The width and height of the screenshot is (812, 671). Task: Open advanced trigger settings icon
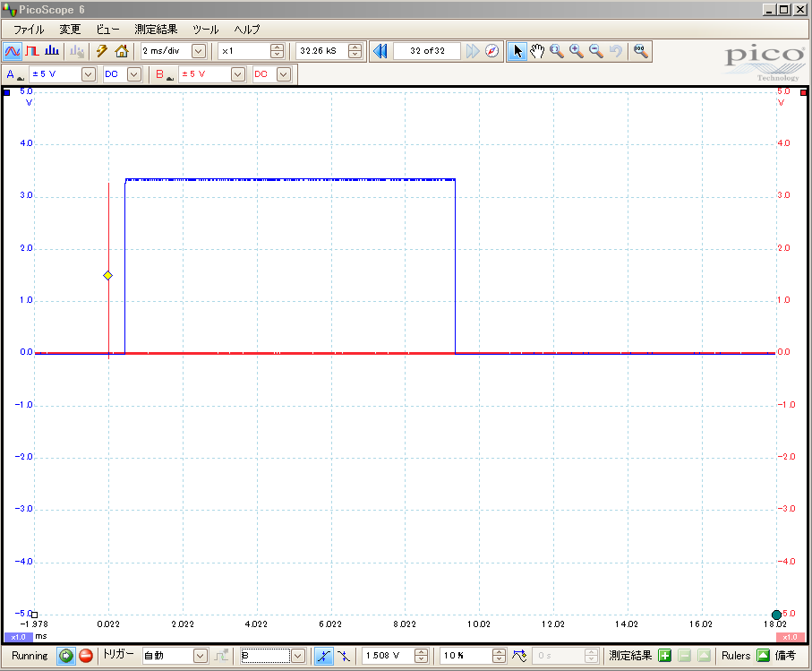coord(222,656)
